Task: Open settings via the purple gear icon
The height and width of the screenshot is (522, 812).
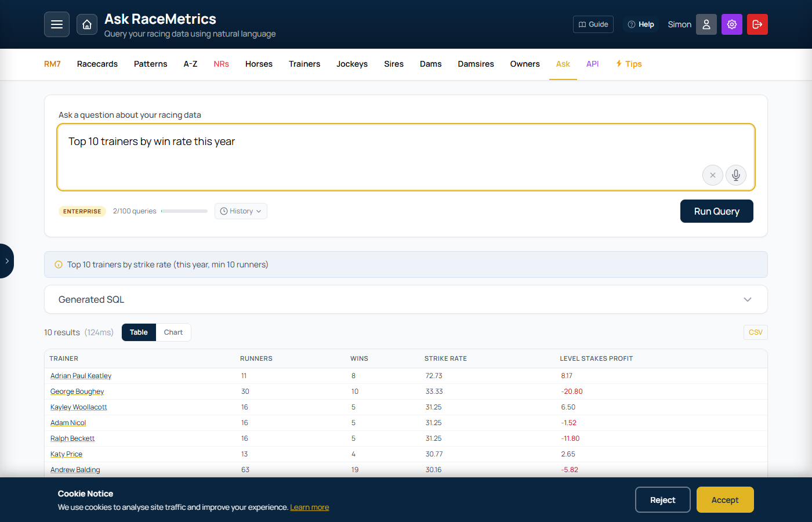Action: click(731, 24)
